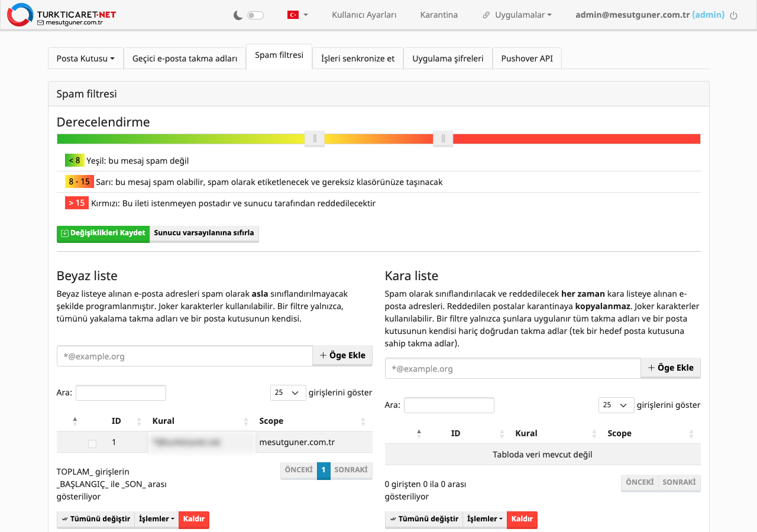Open Kullanıcı Ayarları menu item
The width and height of the screenshot is (757, 532).
point(364,15)
